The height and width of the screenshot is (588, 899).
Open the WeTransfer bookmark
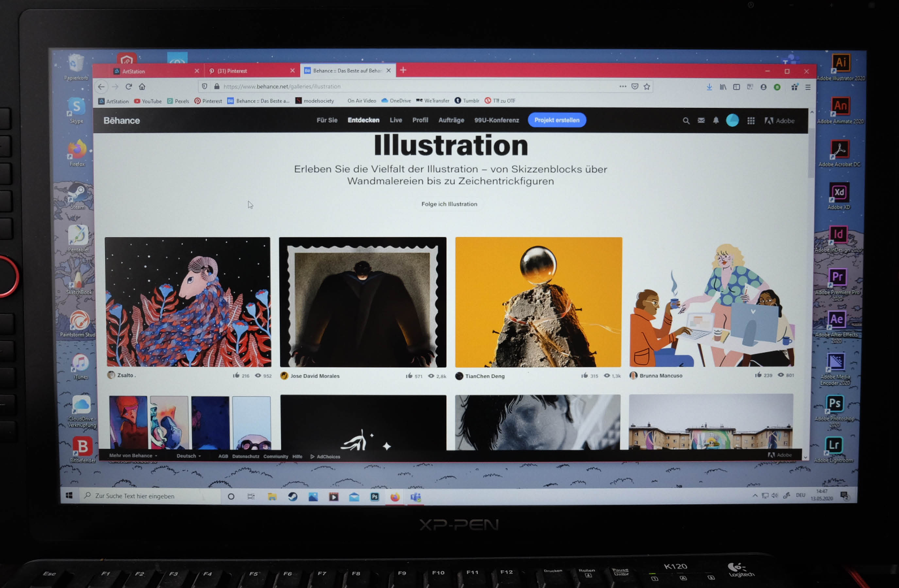[x=433, y=101]
